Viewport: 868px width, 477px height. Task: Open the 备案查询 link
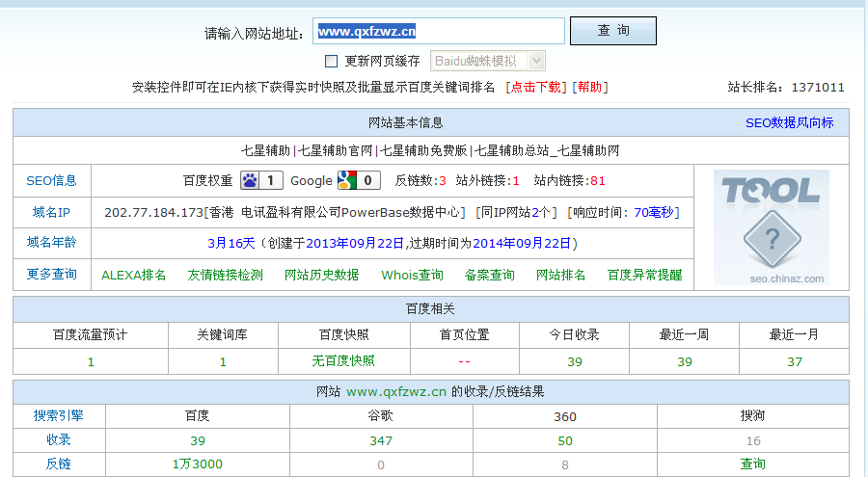489,275
